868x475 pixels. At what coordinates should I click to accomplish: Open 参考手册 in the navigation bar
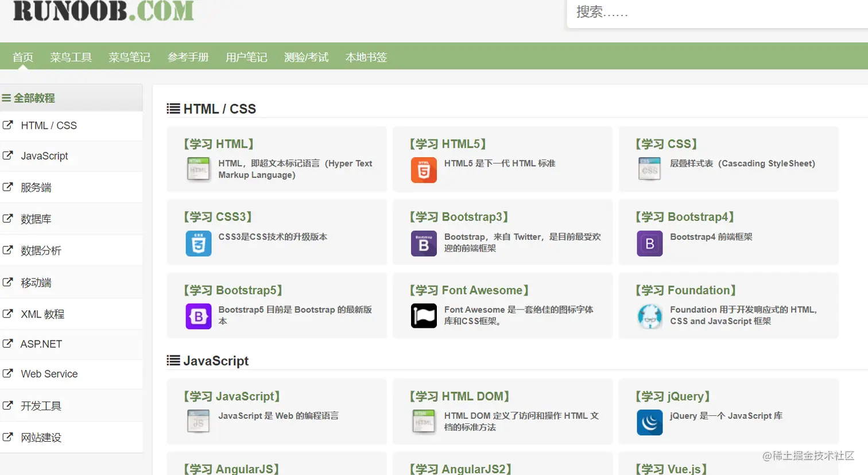coord(188,57)
